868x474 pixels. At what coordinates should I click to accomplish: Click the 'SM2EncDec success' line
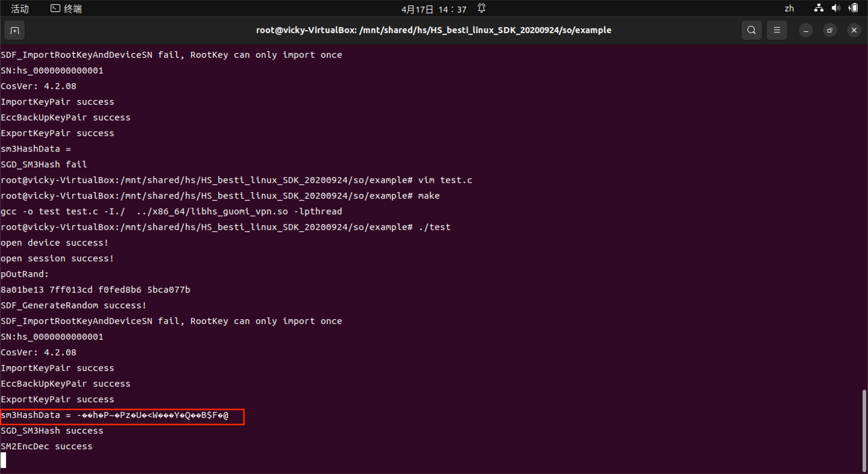pos(46,446)
